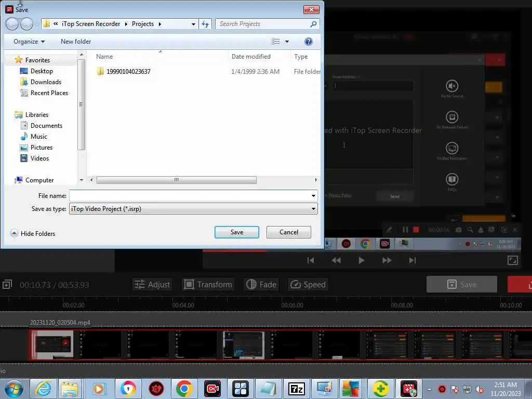Open address bar previous locations dropdown
Screen dimensions: 532x399
click(193, 24)
